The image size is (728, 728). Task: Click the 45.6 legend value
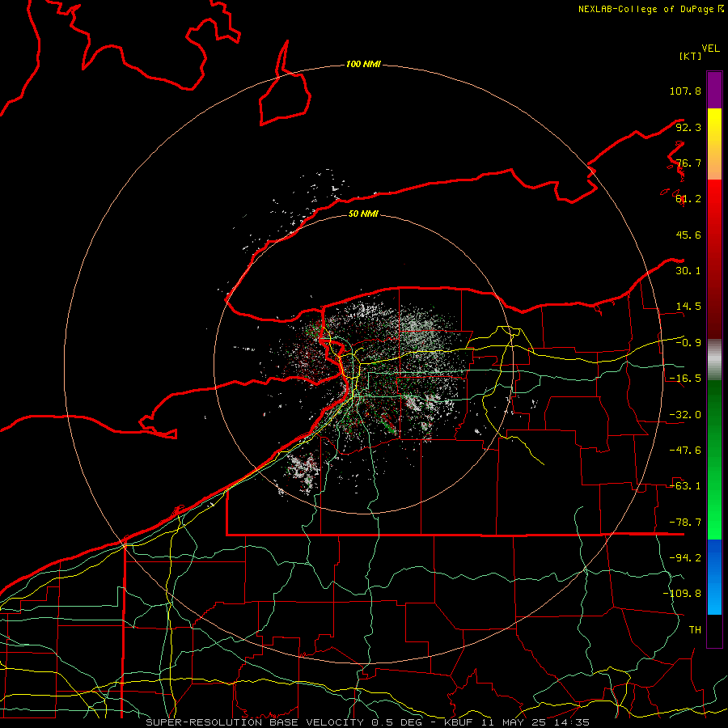(688, 235)
